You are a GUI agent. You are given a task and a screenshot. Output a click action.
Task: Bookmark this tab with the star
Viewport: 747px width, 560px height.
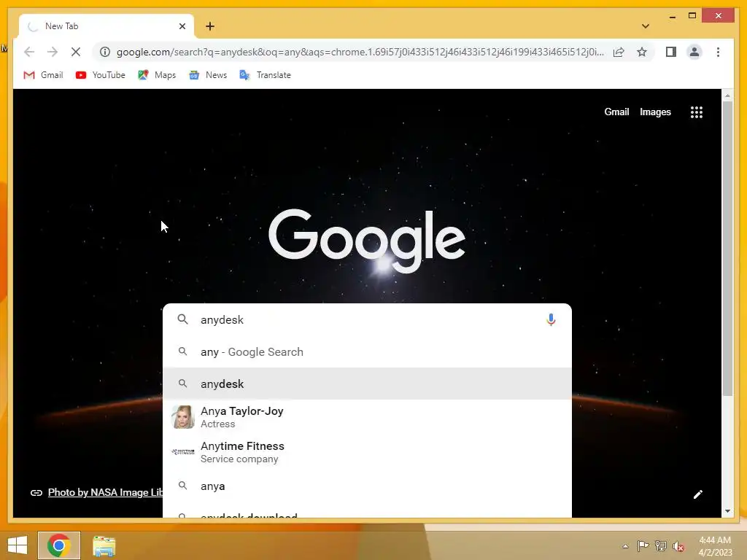pos(642,52)
